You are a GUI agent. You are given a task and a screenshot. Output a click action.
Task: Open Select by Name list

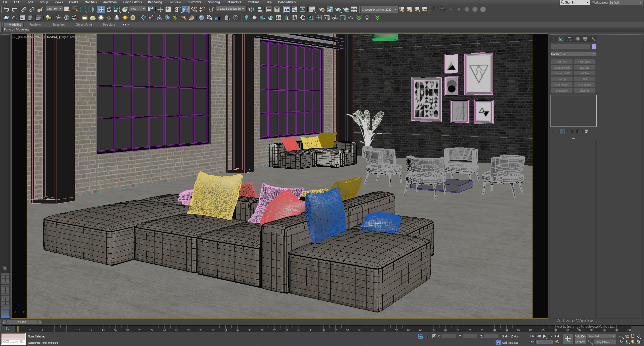75,10
